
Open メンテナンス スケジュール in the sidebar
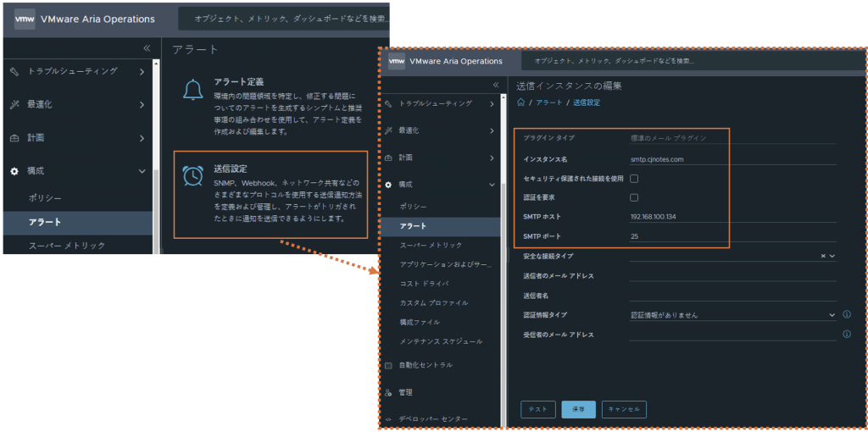[440, 341]
